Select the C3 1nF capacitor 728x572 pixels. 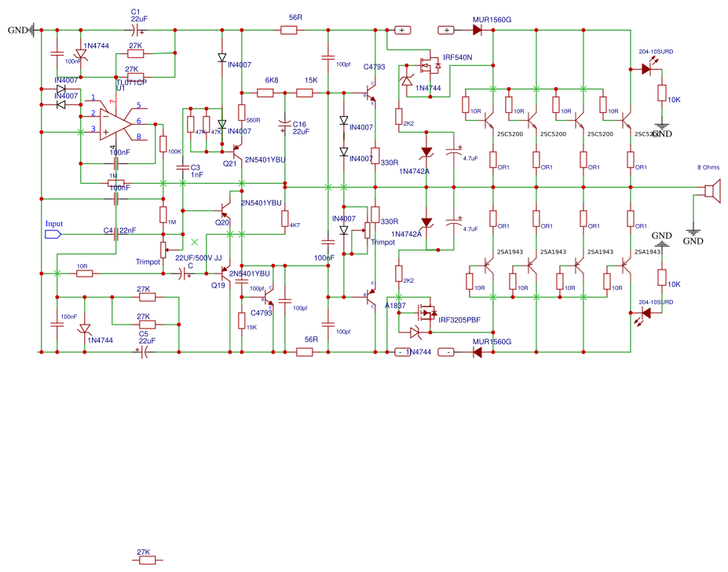click(182, 167)
